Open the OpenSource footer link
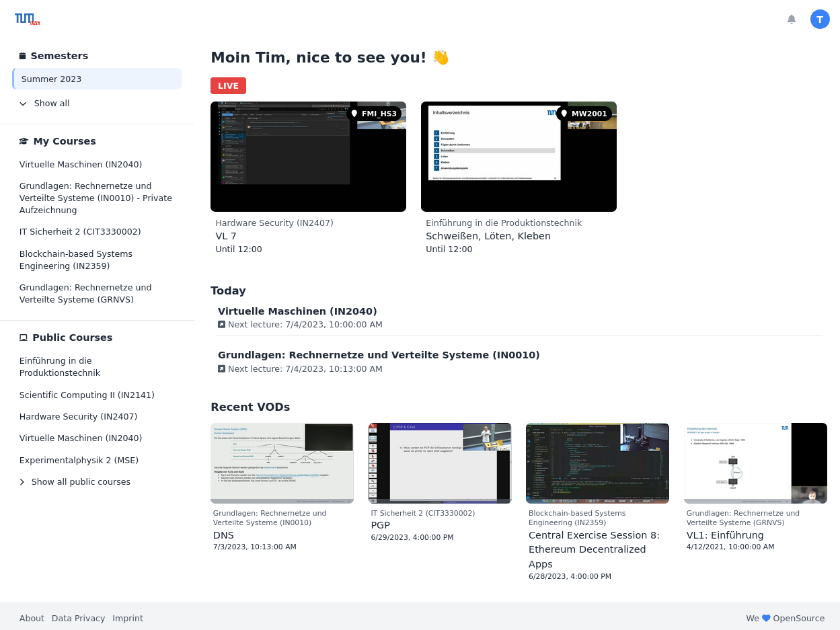 coord(798,619)
